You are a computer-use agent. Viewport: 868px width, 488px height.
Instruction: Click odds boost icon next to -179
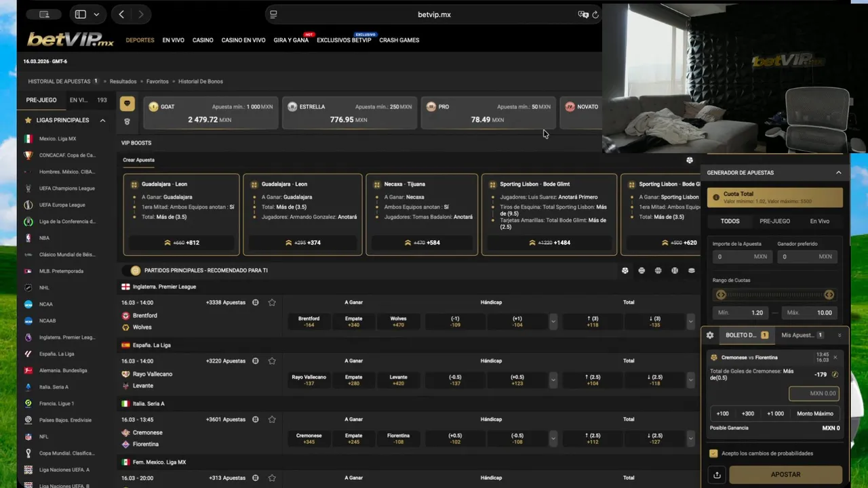pyautogui.click(x=835, y=374)
